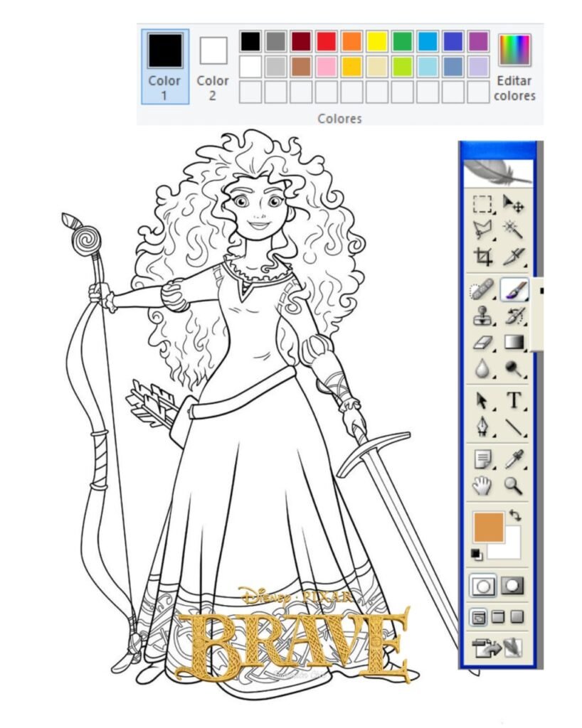This screenshot has height=728, width=582.
Task: Pick the light gray palette swatch
Action: (276, 67)
